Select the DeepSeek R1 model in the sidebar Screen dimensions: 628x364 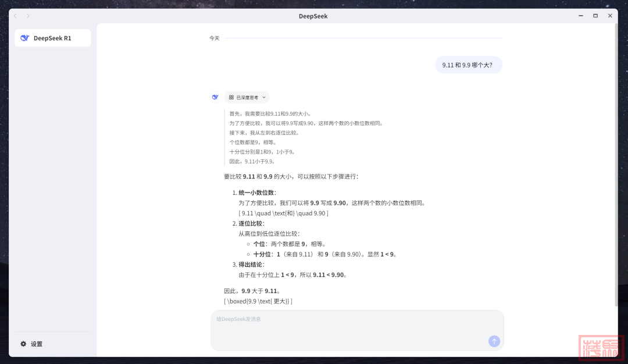click(52, 38)
